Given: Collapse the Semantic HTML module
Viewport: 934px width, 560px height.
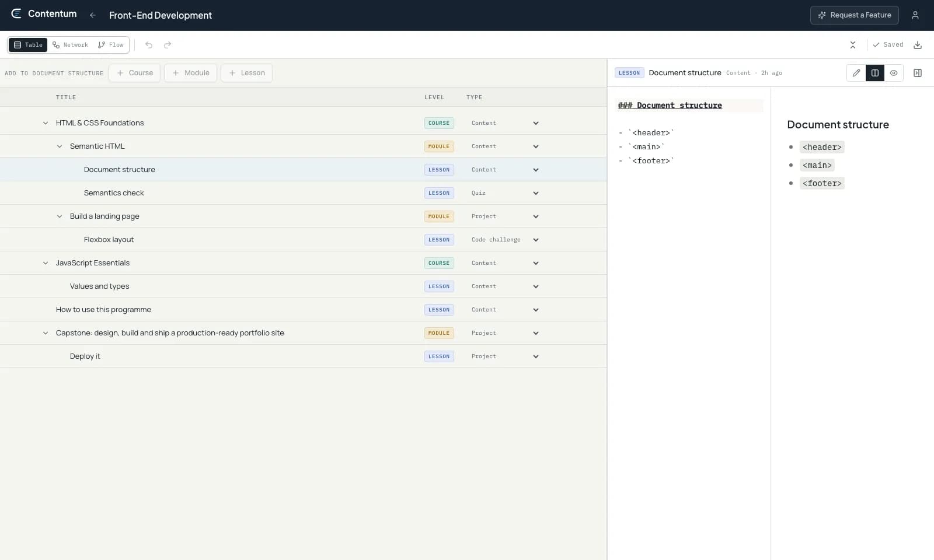Looking at the screenshot, I should pyautogui.click(x=60, y=146).
